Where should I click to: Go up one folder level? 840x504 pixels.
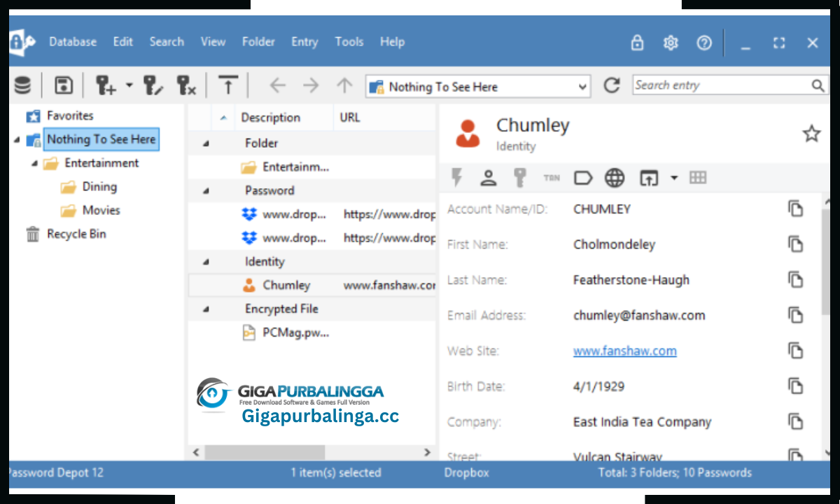point(344,86)
